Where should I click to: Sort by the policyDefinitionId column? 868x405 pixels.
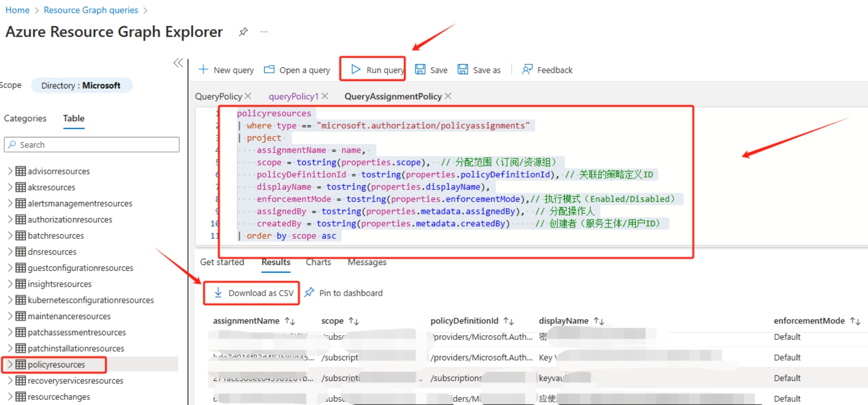472,321
